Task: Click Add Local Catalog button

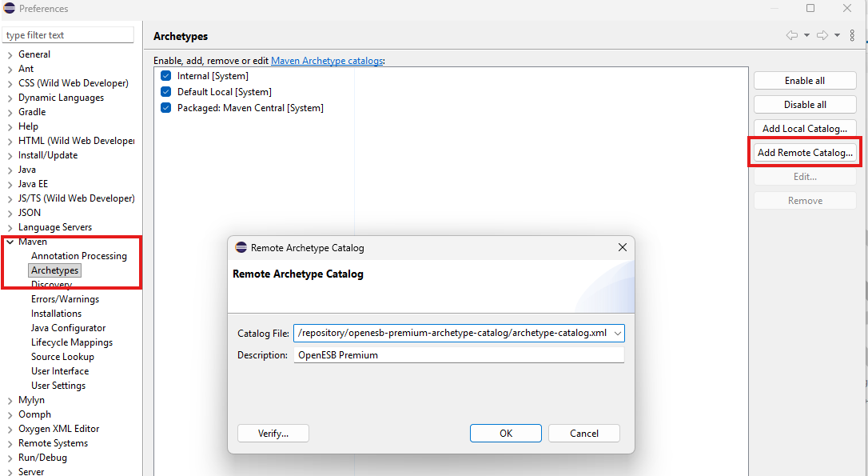Action: pyautogui.click(x=805, y=128)
